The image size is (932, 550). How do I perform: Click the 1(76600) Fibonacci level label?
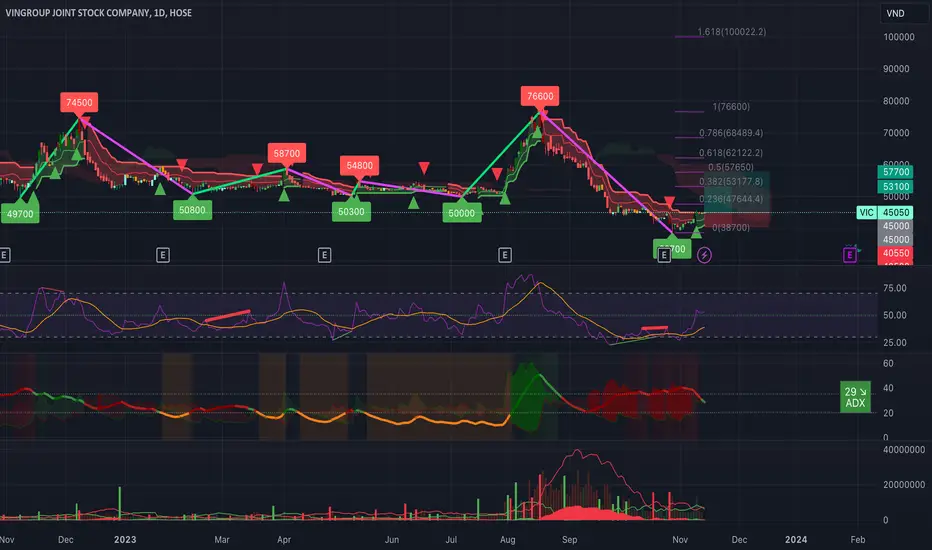[731, 106]
